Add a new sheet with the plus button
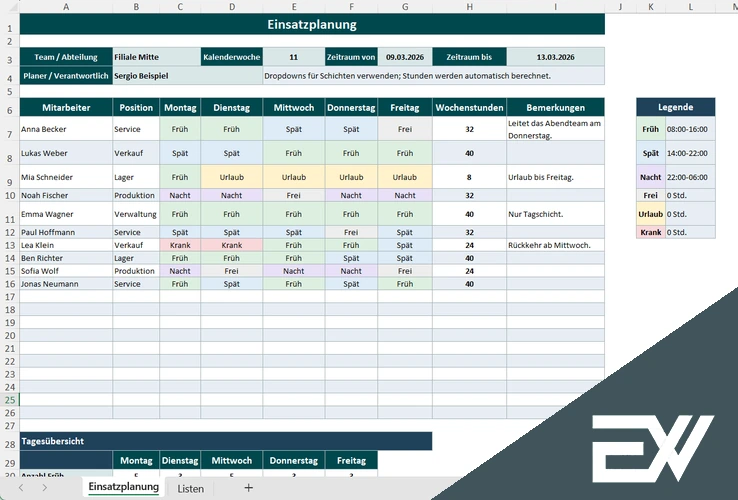738x500 pixels. (x=249, y=488)
